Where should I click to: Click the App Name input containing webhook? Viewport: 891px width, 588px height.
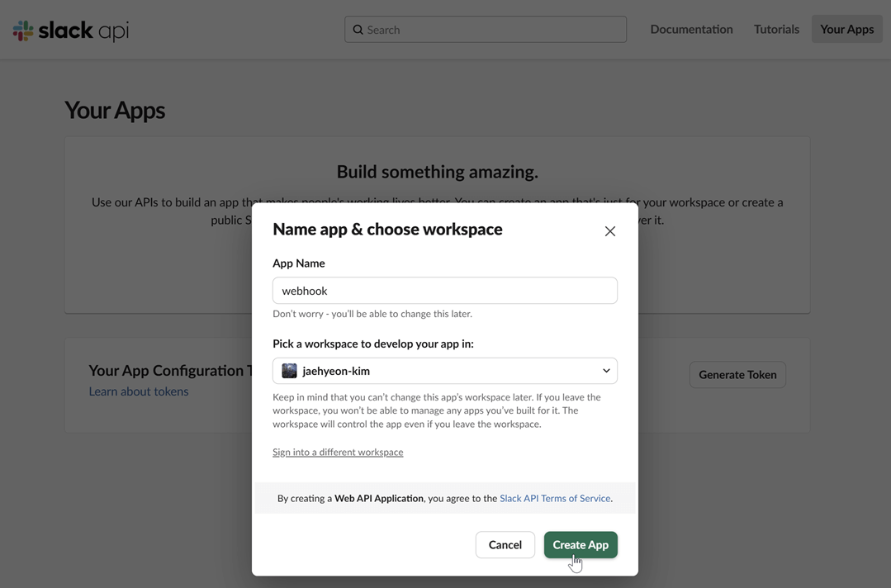(x=444, y=290)
